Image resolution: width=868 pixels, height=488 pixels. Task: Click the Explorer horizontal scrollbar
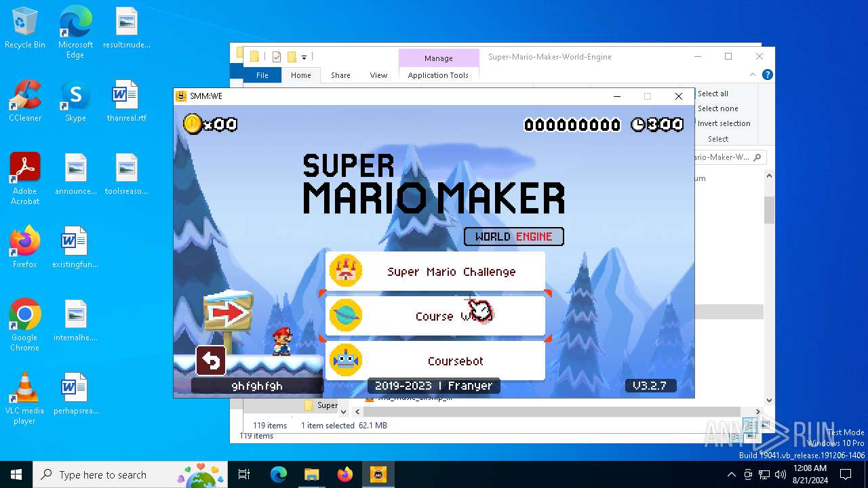pyautogui.click(x=553, y=411)
